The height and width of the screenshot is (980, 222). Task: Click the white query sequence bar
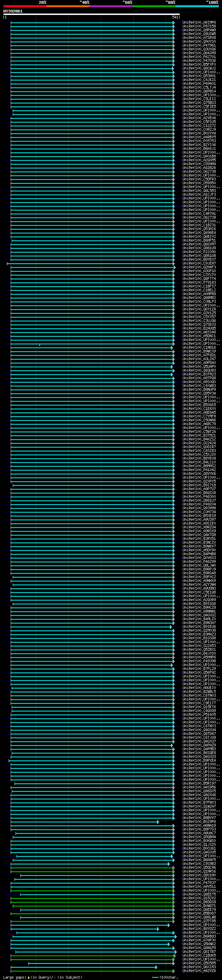tap(92, 14)
